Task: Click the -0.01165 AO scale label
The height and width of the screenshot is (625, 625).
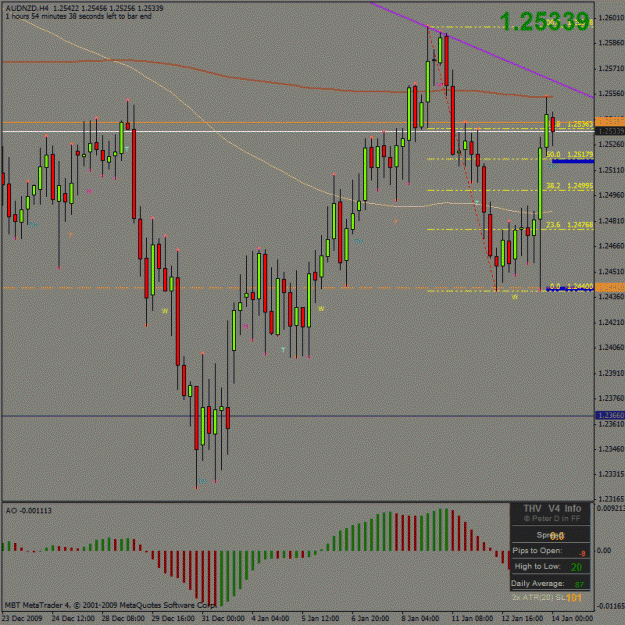Action: 611,606
